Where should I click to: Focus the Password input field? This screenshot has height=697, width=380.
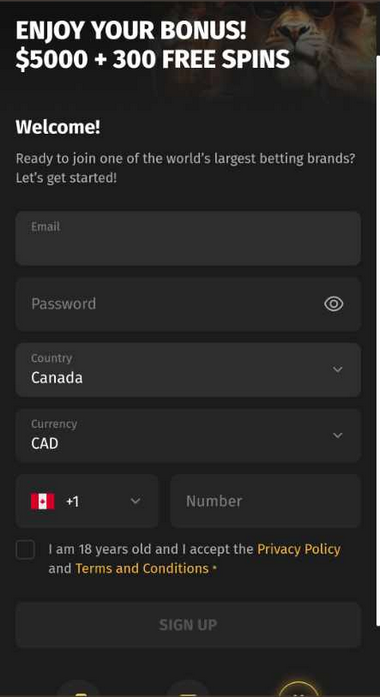(188, 304)
